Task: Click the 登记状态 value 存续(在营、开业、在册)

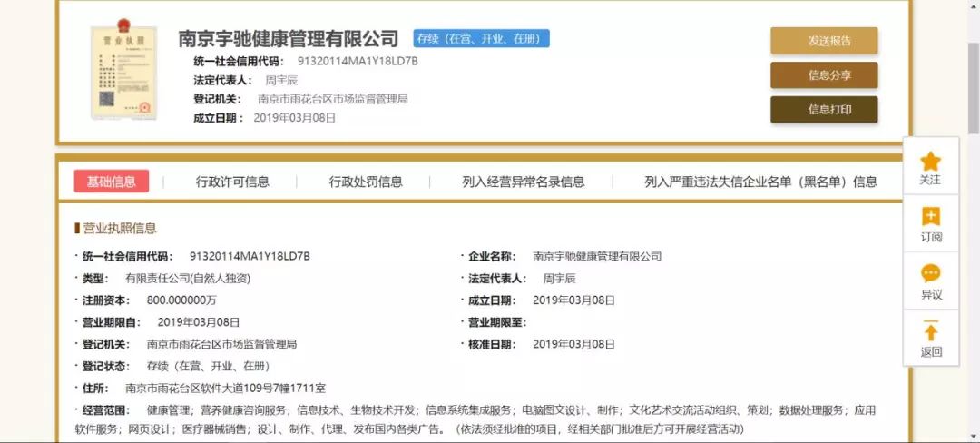Action: point(208,366)
